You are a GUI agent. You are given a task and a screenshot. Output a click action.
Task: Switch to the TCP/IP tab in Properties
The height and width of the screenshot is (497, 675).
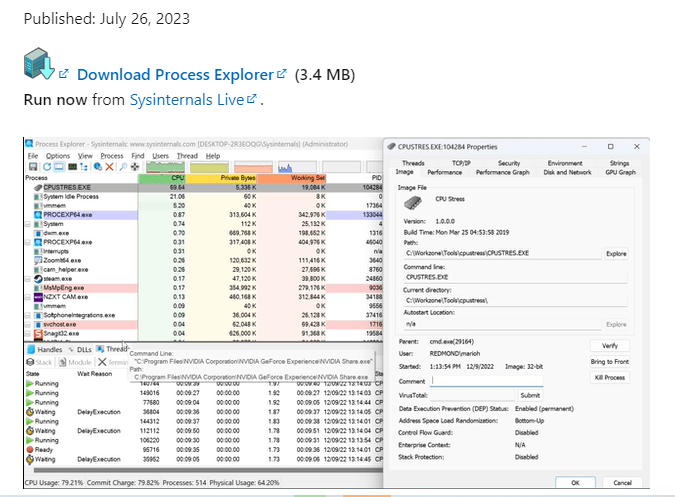click(x=461, y=163)
